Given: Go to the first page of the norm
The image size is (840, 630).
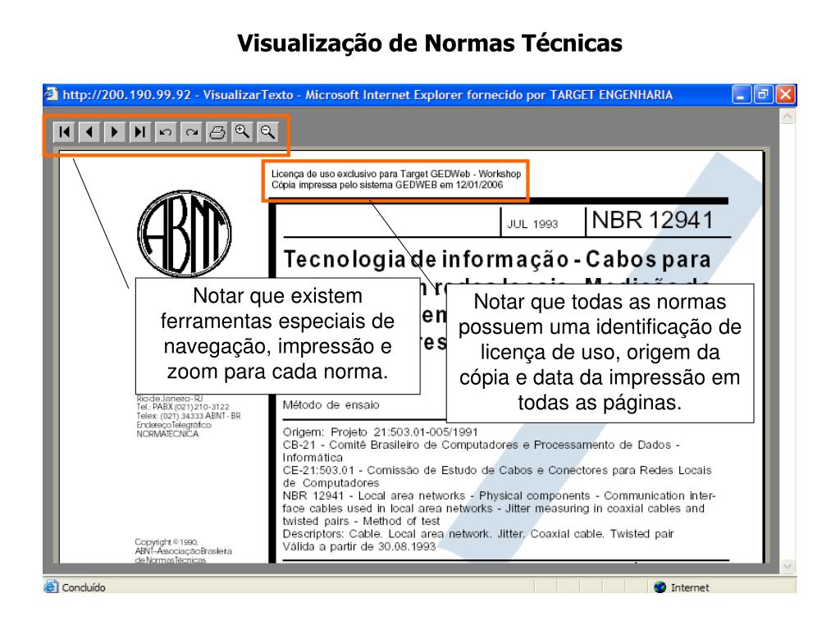Looking at the screenshot, I should pyautogui.click(x=64, y=132).
